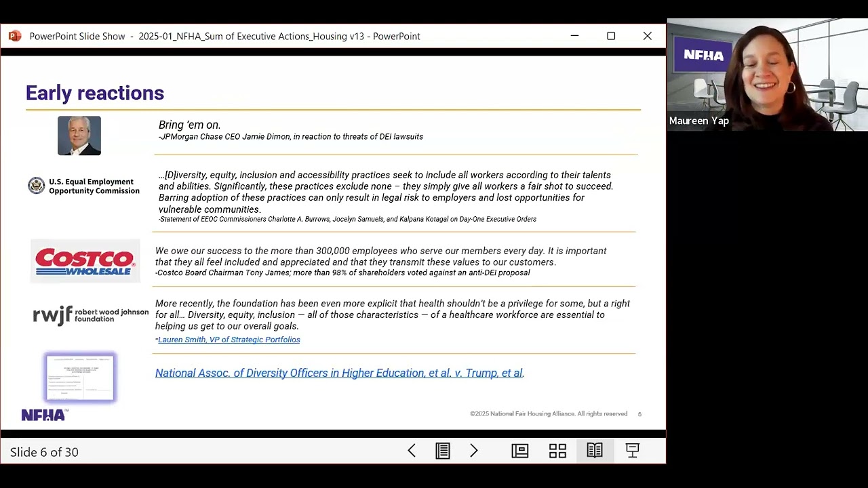The height and width of the screenshot is (488, 868).
Task: Click the Slide 6 of 30 indicator
Action: coord(44,452)
